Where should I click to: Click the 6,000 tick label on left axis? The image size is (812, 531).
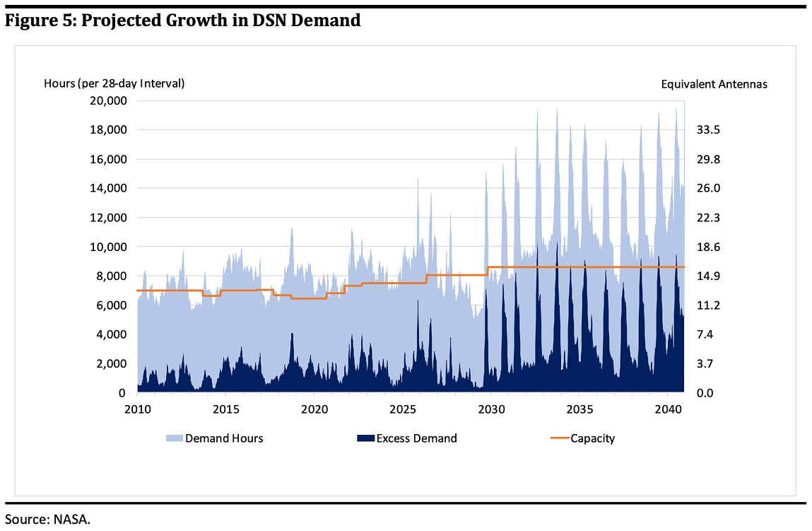(112, 305)
